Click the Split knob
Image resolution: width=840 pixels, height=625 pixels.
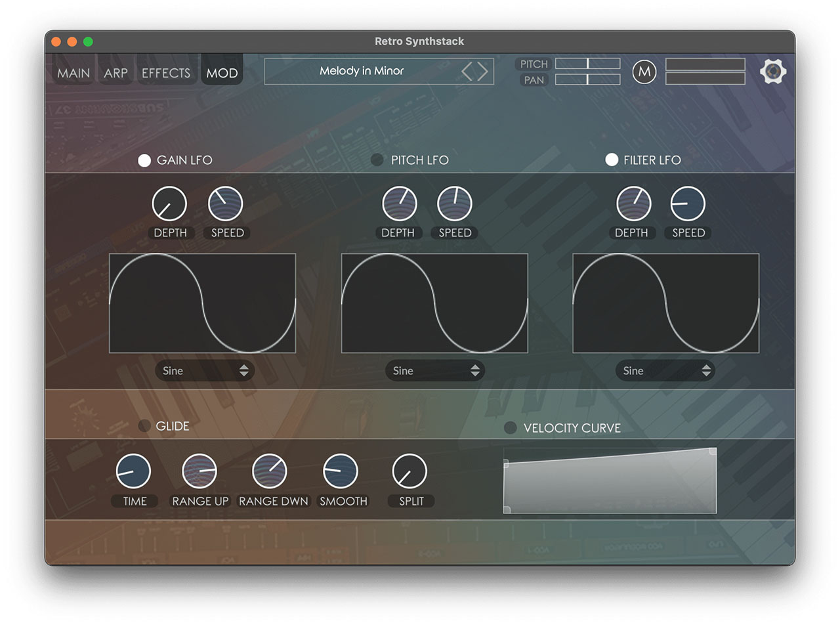(409, 471)
